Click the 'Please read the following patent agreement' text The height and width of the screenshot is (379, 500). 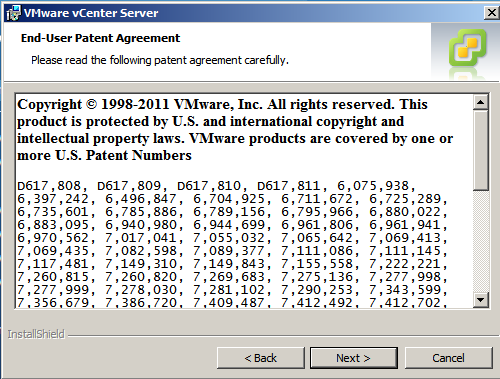[160, 60]
